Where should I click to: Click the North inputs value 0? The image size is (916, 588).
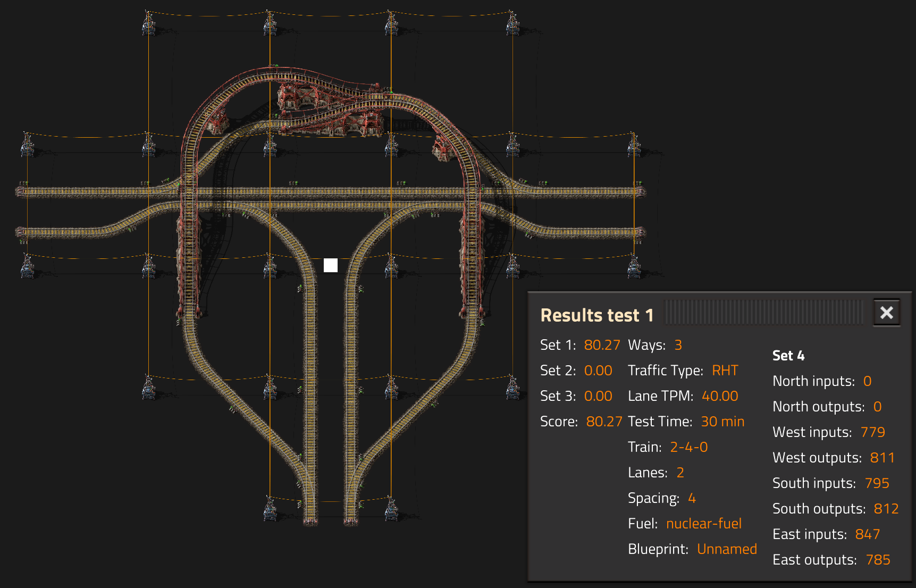click(867, 381)
